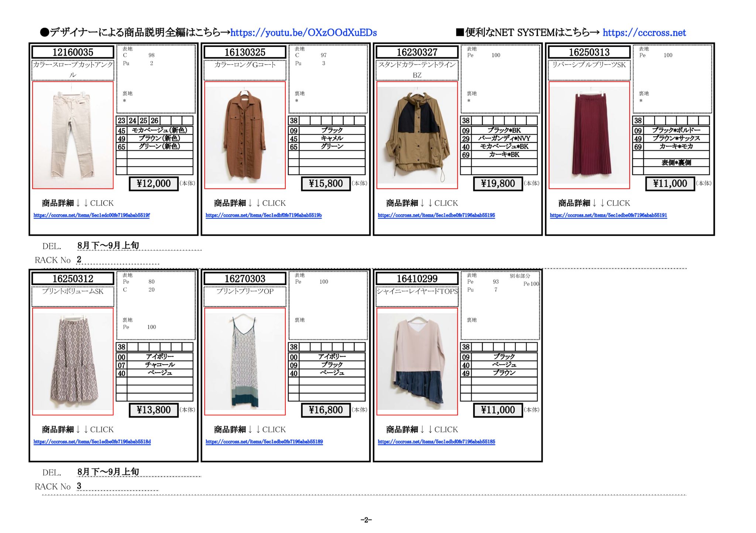The image size is (756, 533).
Task: Click the brown long coat photo
Action: (x=245, y=135)
